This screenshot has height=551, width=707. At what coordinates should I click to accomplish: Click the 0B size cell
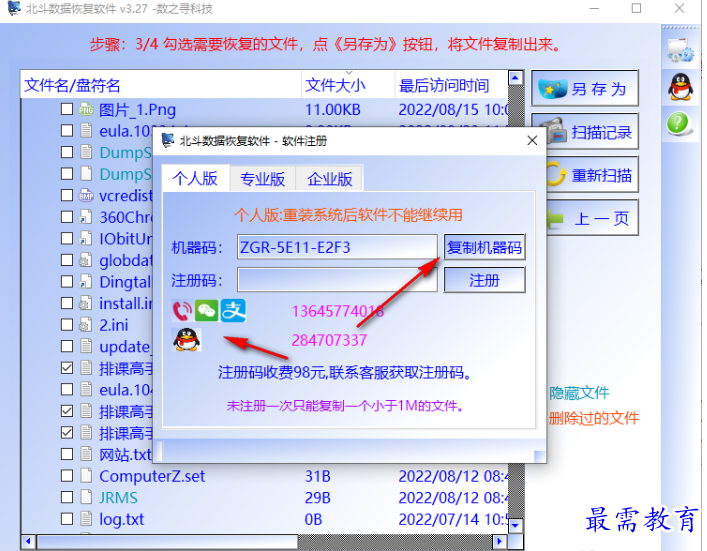tap(314, 519)
